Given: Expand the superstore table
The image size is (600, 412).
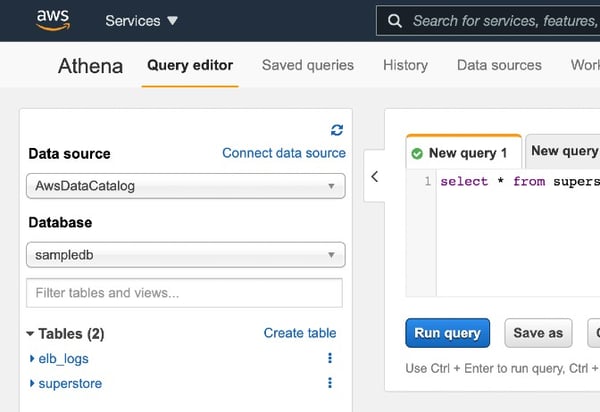Looking at the screenshot, I should pos(32,383).
